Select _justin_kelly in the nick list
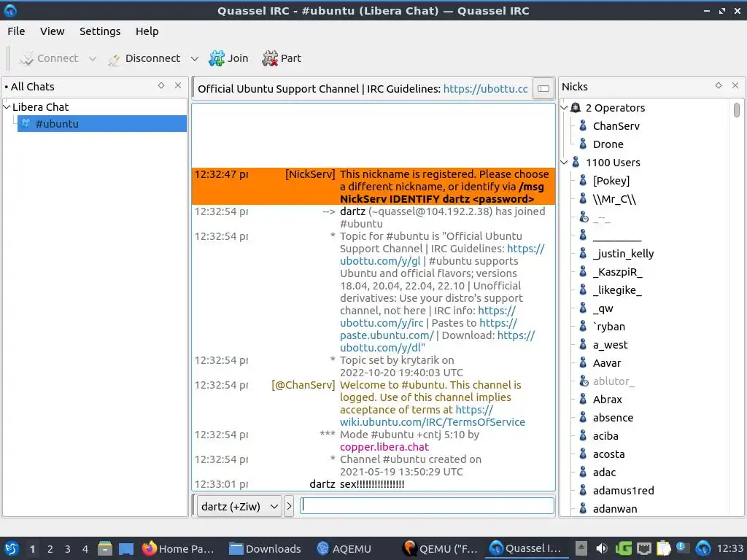 pos(623,254)
